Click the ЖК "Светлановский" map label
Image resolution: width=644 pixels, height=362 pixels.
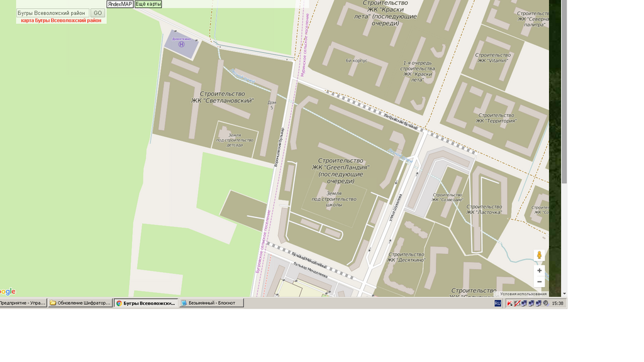coord(222,97)
